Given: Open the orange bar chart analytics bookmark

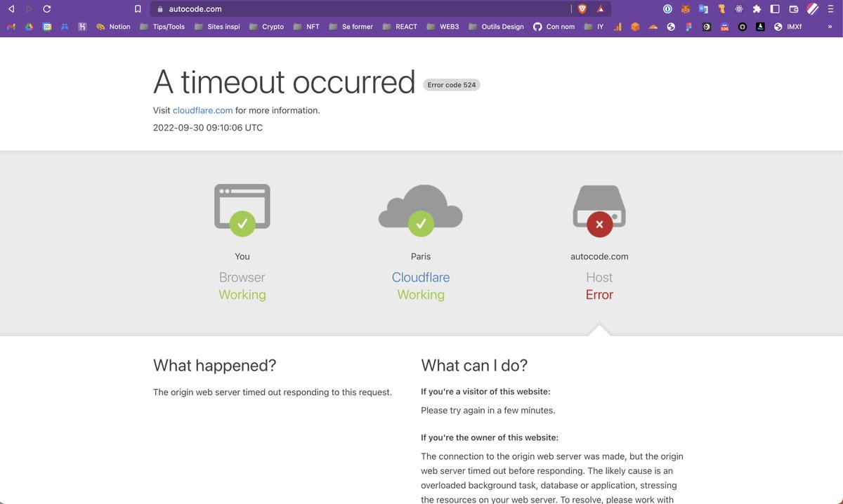Looking at the screenshot, I should click(617, 27).
